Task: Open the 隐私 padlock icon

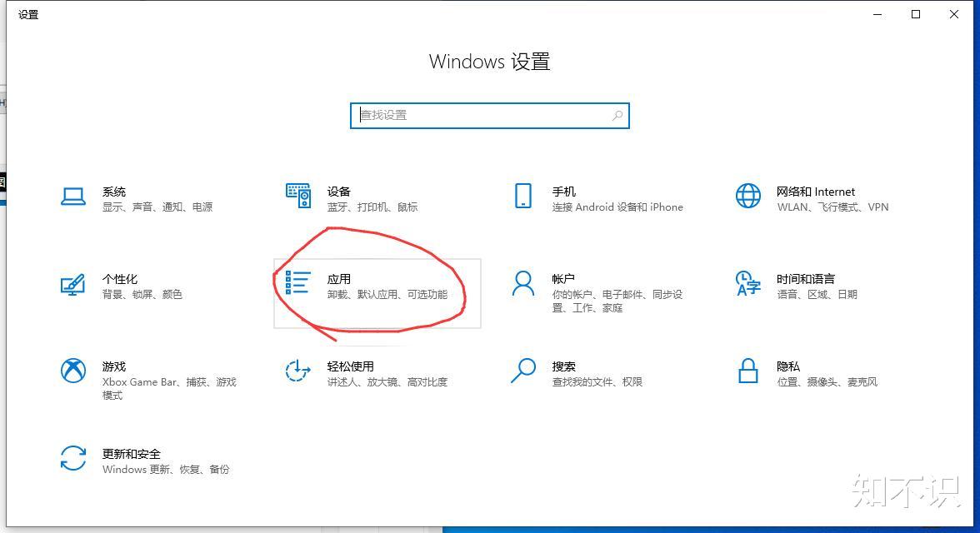Action: point(748,371)
